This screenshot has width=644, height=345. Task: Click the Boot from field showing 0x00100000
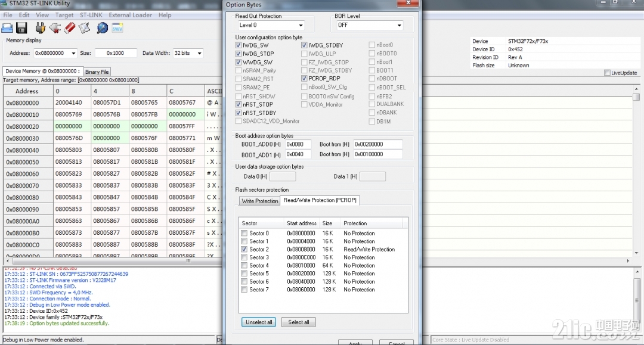tap(378, 154)
